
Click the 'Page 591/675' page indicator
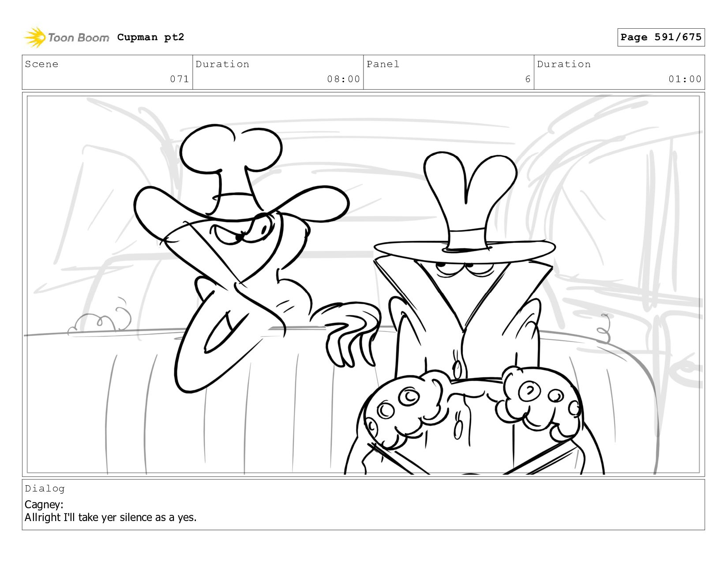tap(660, 37)
